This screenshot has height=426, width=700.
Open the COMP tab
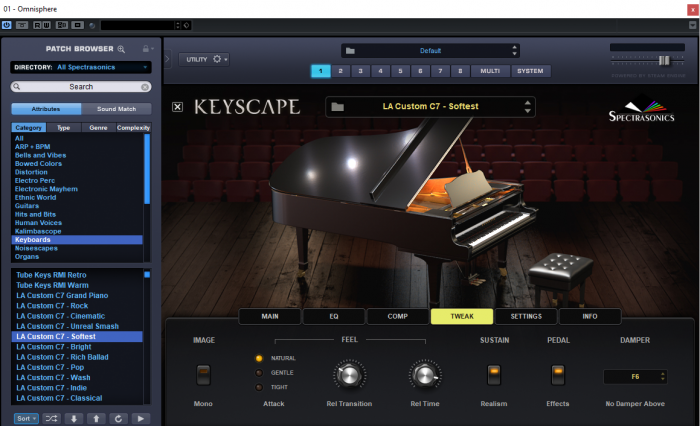pos(398,316)
